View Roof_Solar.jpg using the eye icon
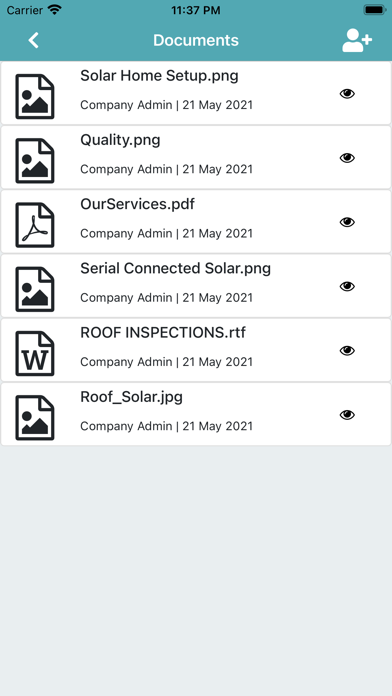392x696 pixels. coord(347,415)
